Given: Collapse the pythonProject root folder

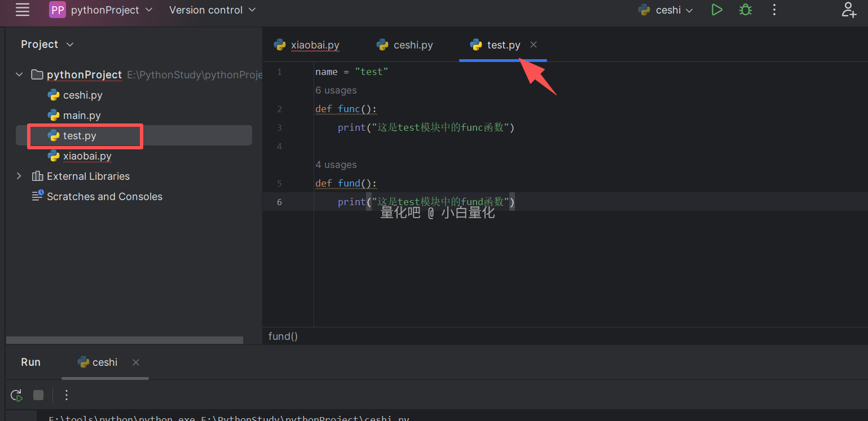Looking at the screenshot, I should (x=19, y=74).
